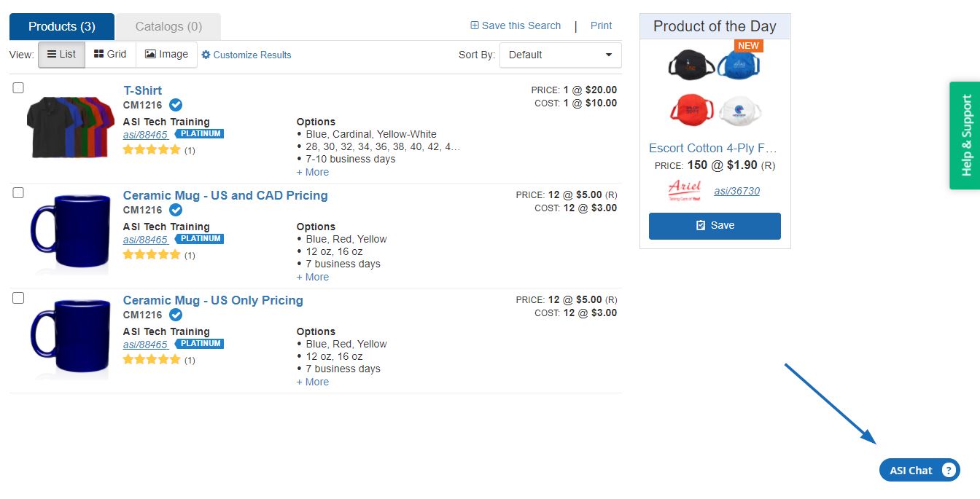
Task: Tick the Ceramic Mug US and CAD checkbox
Action: (x=18, y=192)
